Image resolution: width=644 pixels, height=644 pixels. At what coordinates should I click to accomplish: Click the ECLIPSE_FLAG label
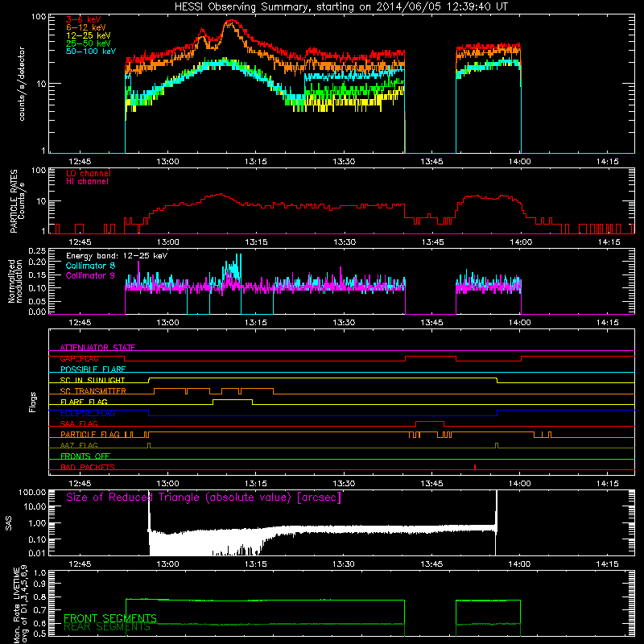click(88, 413)
